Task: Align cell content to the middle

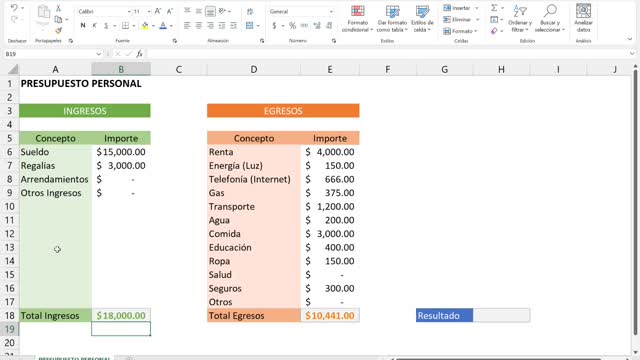Action: pos(198,11)
